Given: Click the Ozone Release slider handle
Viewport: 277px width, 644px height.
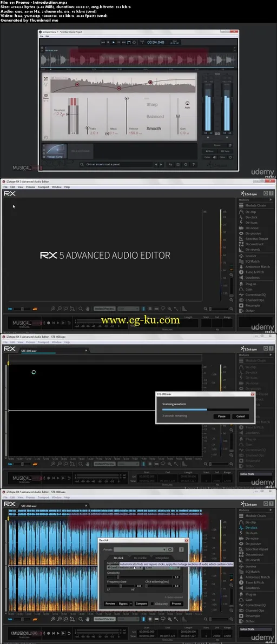Looking at the screenshot, I should [127, 98].
